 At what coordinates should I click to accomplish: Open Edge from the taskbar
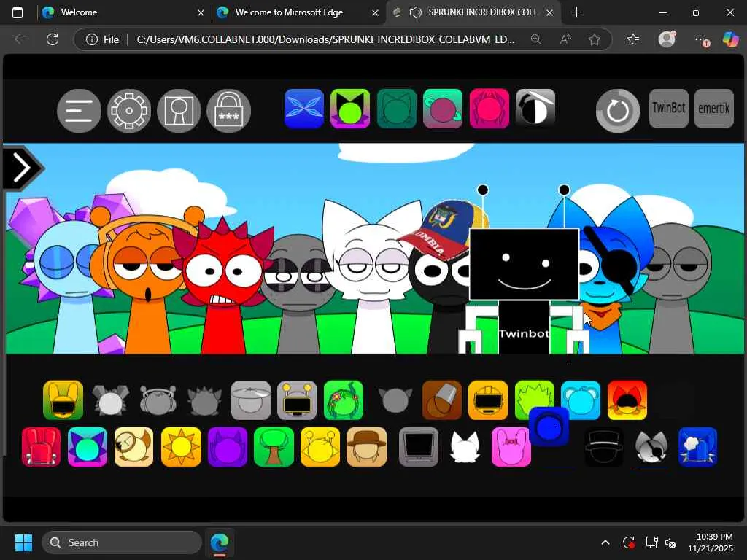pos(220,542)
